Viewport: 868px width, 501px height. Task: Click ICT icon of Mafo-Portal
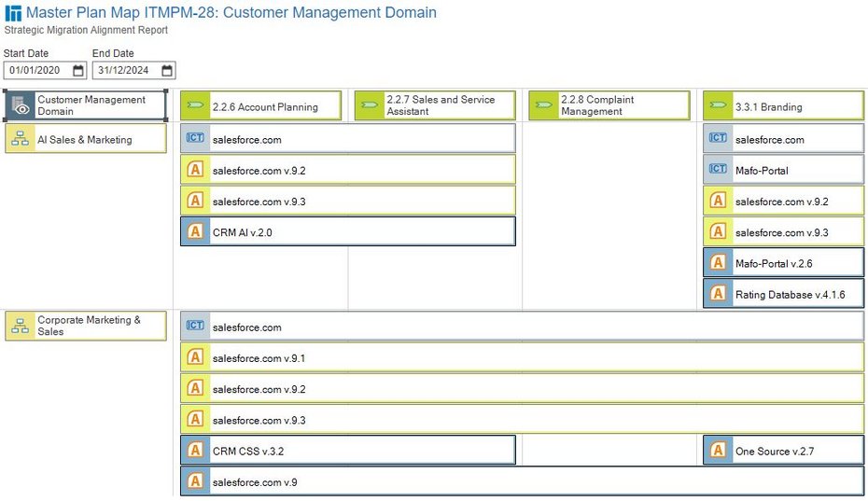718,169
